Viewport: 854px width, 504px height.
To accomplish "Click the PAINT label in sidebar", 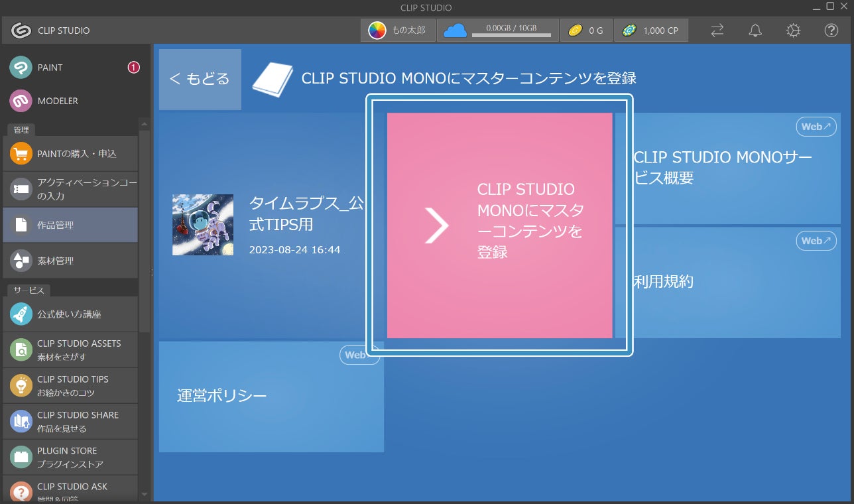I will click(50, 68).
